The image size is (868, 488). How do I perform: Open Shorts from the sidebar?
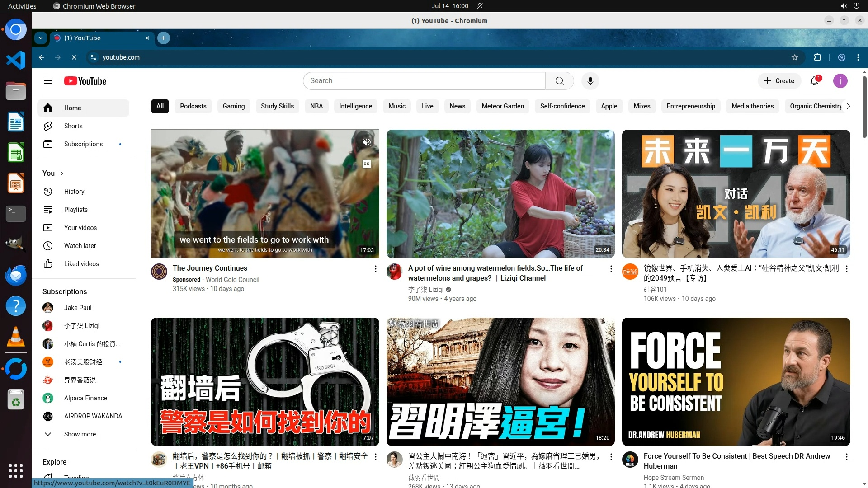click(73, 126)
